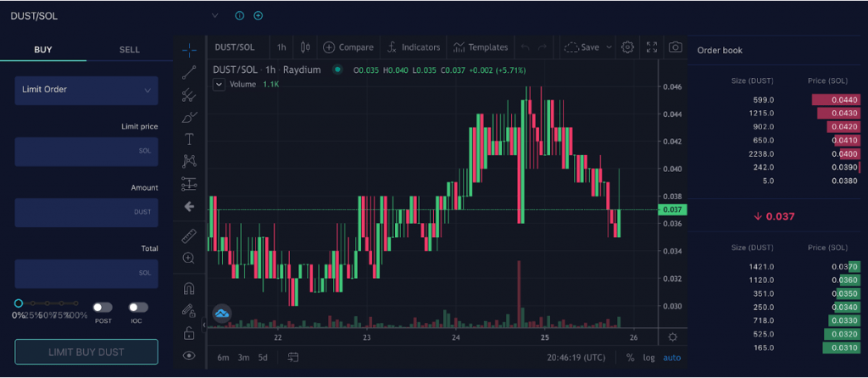Image resolution: width=868 pixels, height=378 pixels.
Task: Select the crosshair cursor tool
Action: coord(189,50)
